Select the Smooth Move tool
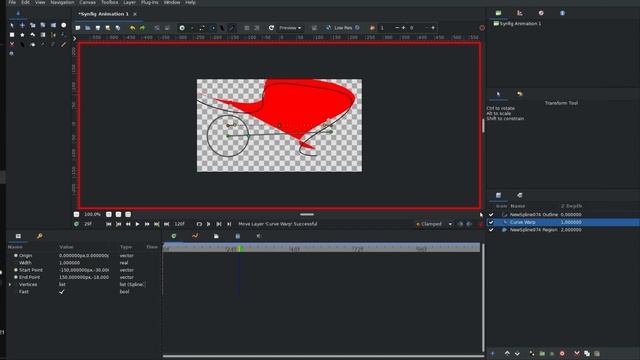 coord(22,25)
